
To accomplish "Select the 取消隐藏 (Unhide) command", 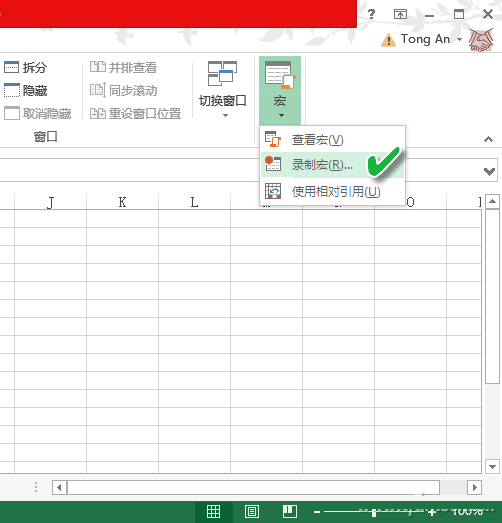I will coord(38,113).
